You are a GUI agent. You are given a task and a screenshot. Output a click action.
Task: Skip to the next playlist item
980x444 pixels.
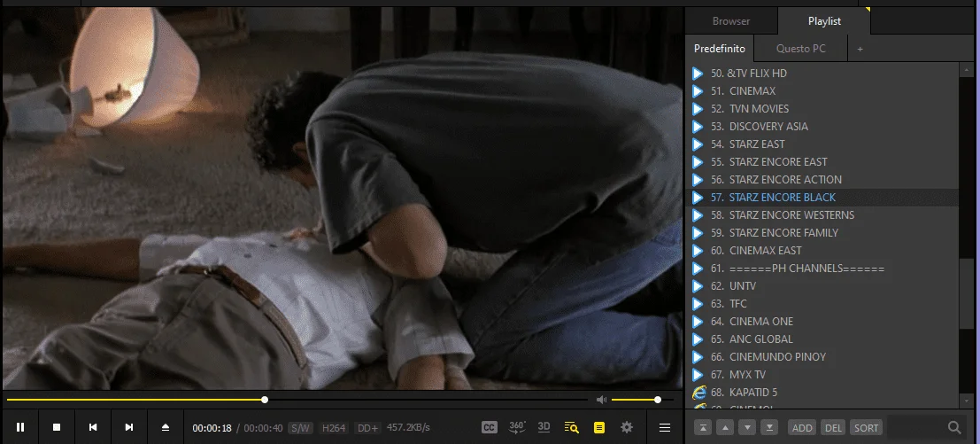click(128, 427)
